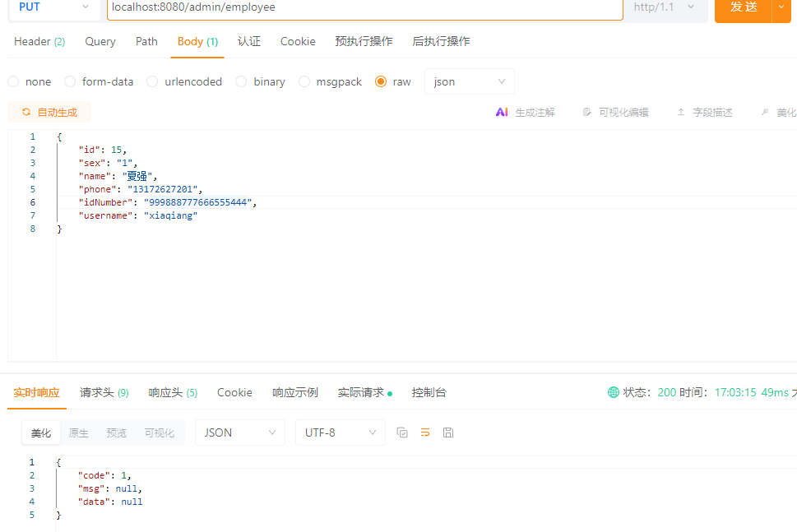The image size is (797, 532).
Task: Open the request Cookie tab
Action: tap(298, 42)
